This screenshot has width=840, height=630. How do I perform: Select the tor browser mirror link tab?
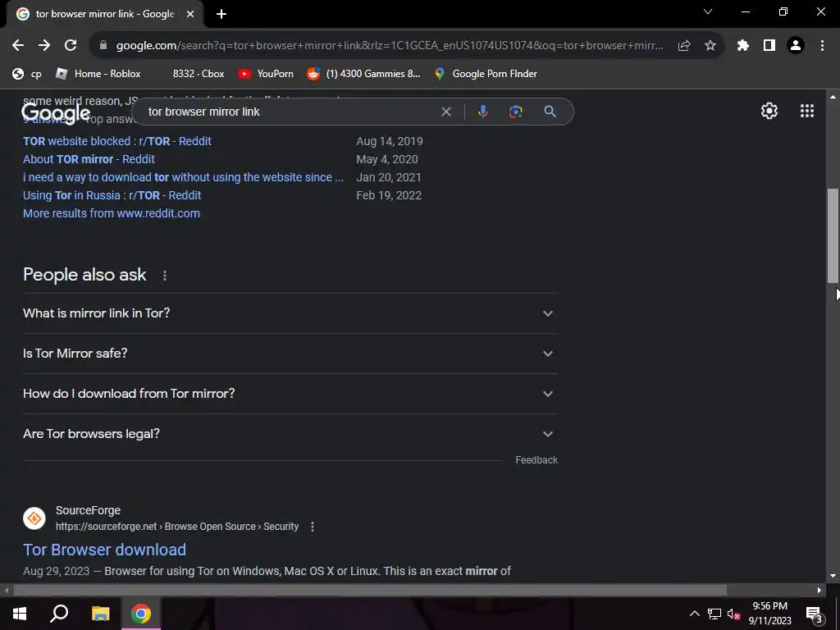(x=104, y=14)
